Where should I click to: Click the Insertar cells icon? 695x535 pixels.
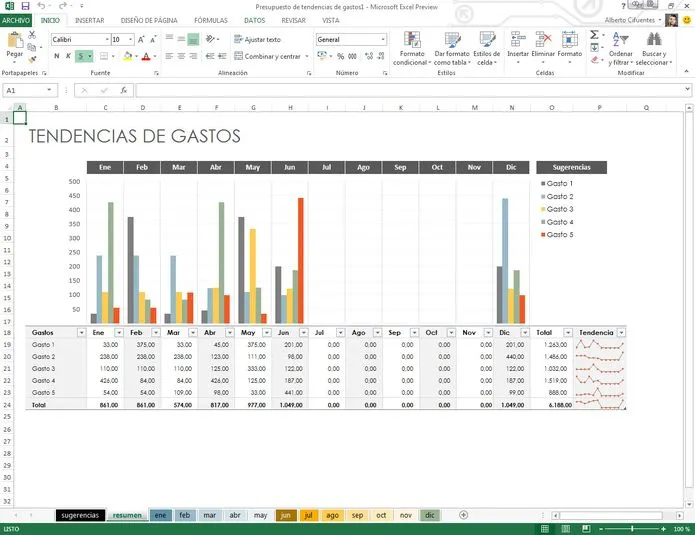click(x=518, y=40)
